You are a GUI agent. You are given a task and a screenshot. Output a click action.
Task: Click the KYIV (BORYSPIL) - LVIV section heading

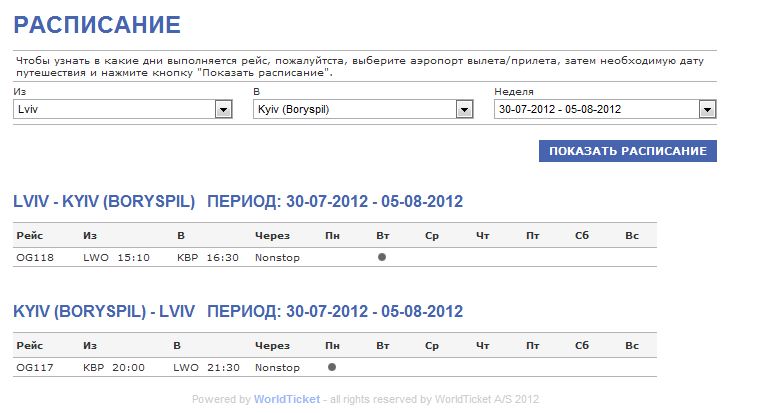click(104, 311)
